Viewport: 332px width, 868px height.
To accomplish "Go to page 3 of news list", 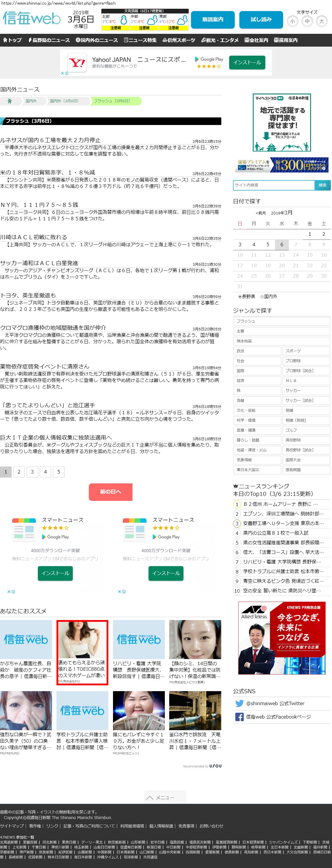I will tap(32, 472).
